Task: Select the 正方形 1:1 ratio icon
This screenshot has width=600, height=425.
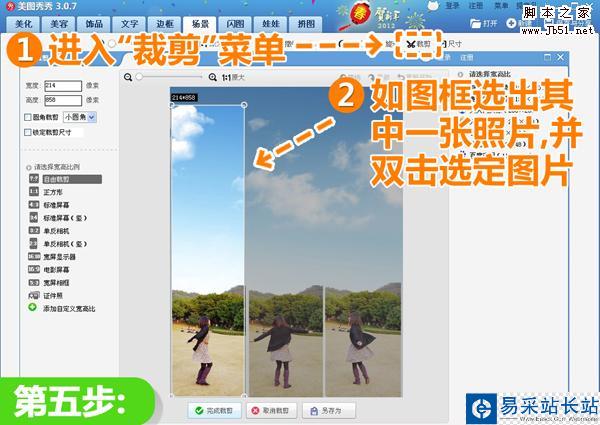Action: coord(34,192)
